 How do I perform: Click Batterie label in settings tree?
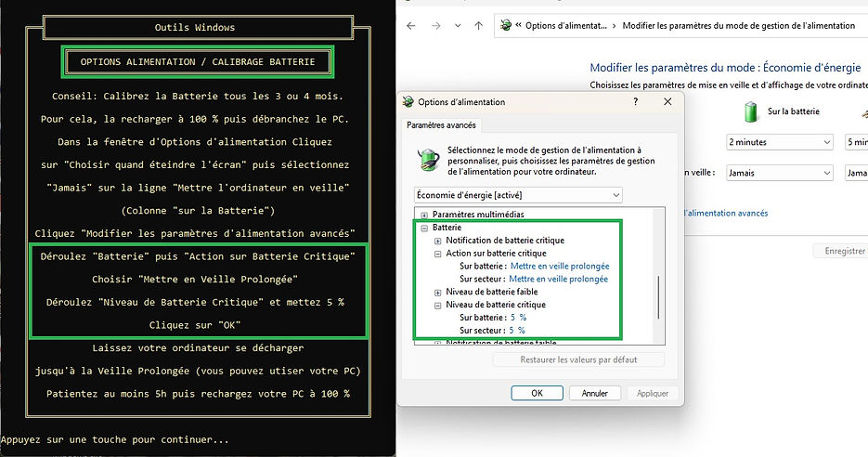(447, 228)
